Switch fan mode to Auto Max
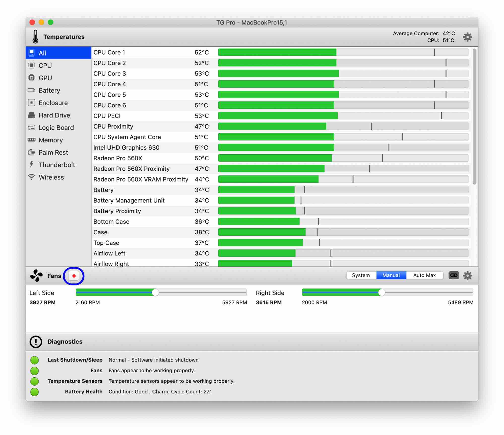This screenshot has height=435, width=504. [424, 275]
